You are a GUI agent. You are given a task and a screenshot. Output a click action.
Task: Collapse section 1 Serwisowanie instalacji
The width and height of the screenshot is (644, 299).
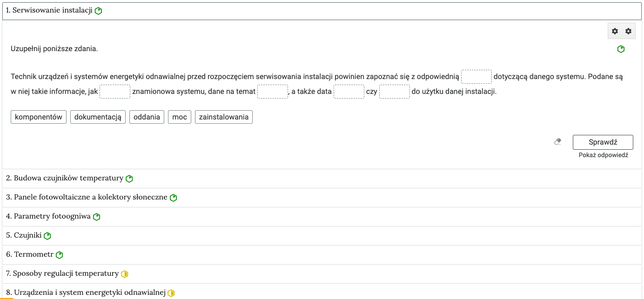point(49,11)
